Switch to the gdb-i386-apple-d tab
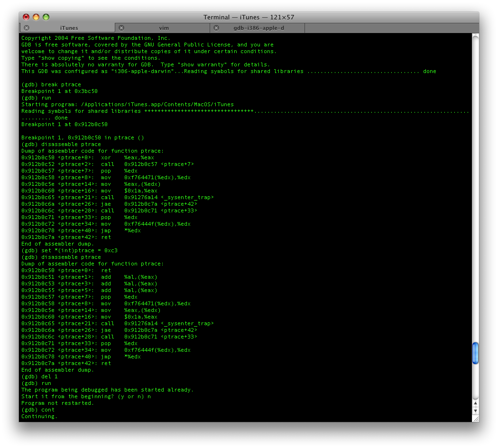This screenshot has width=498, height=448. 258,28
